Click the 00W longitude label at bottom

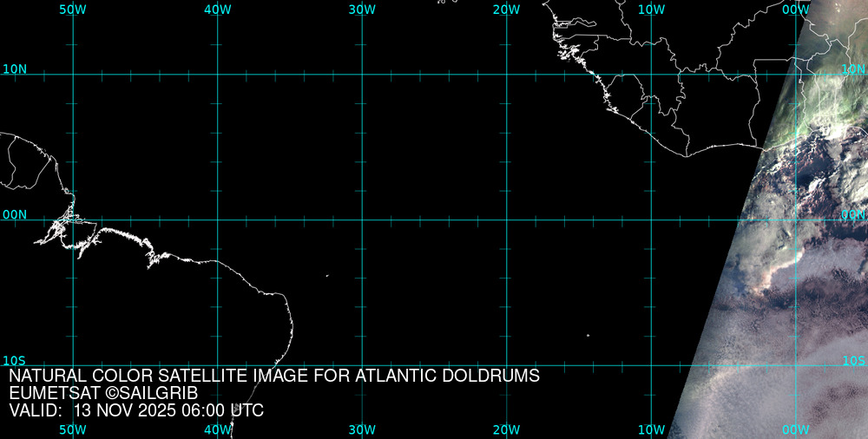coord(795,429)
